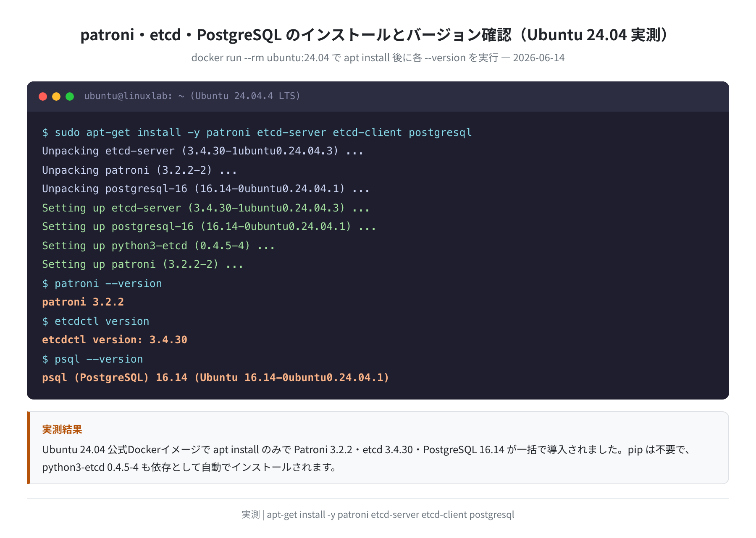Click the red close dot in terminal titlebar

(43, 97)
